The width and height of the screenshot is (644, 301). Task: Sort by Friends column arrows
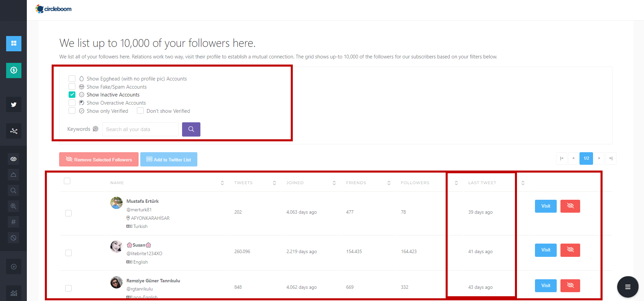point(389,183)
